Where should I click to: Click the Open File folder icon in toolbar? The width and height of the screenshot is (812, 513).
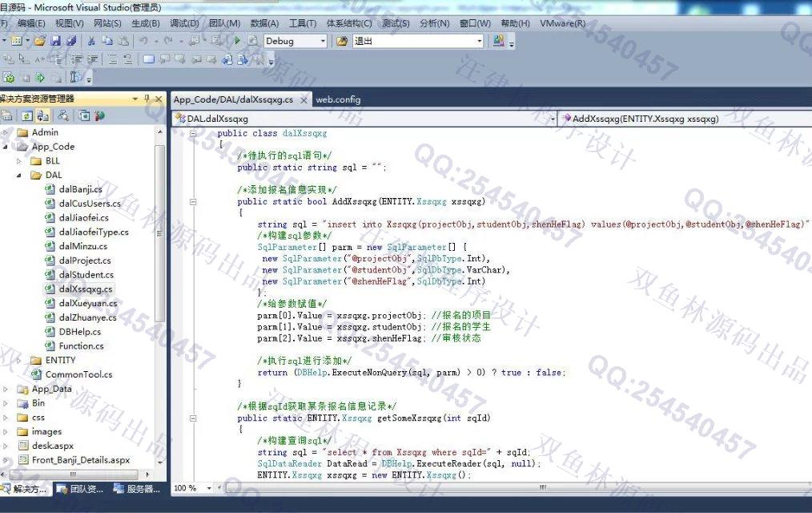pos(39,41)
